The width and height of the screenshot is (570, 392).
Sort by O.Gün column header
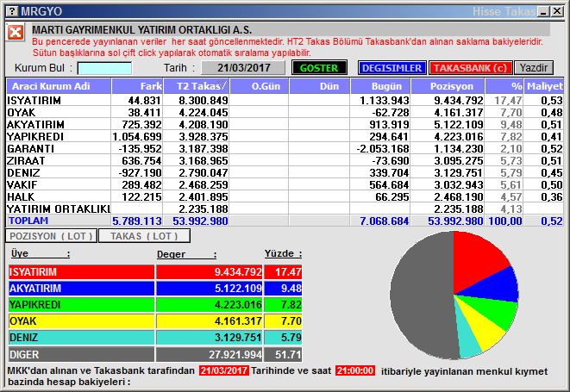260,86
